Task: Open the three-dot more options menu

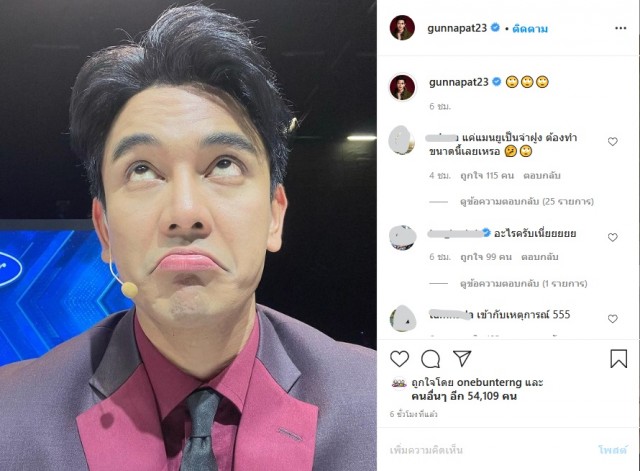Action: click(620, 28)
